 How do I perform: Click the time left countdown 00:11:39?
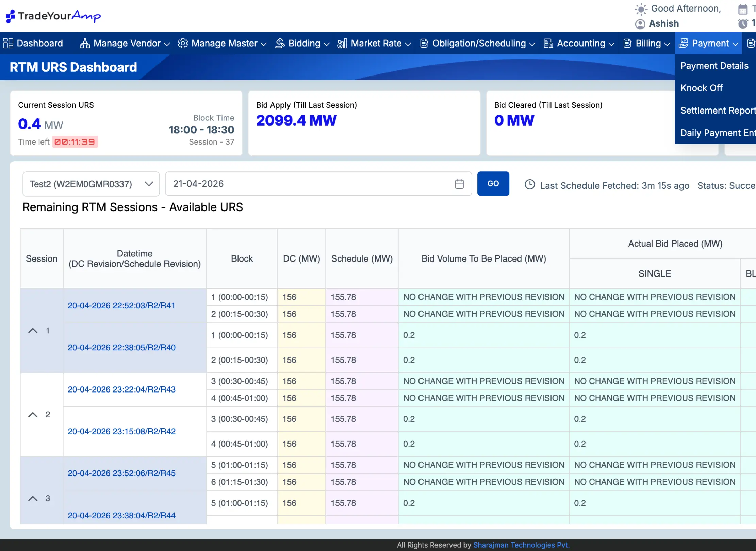coord(75,142)
